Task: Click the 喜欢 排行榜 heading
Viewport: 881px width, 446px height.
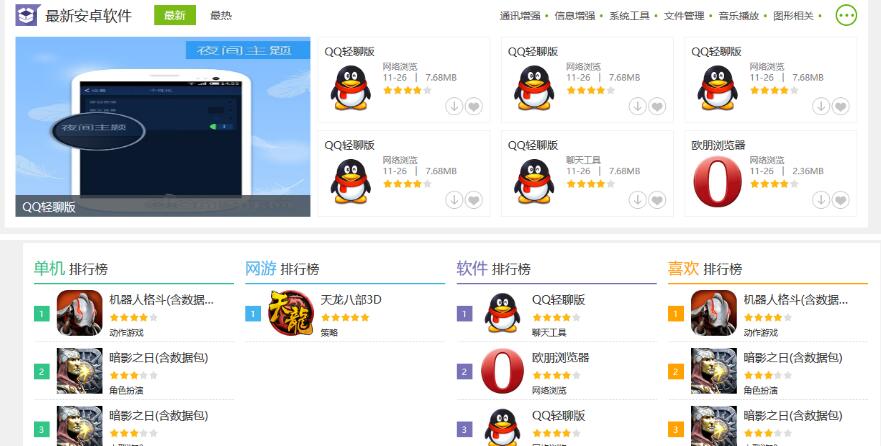Action: click(705, 268)
